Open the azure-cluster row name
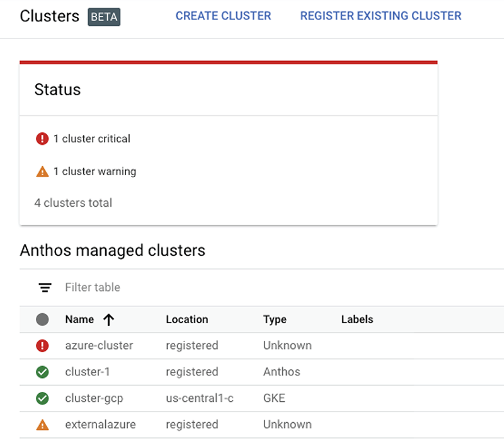 tap(99, 345)
